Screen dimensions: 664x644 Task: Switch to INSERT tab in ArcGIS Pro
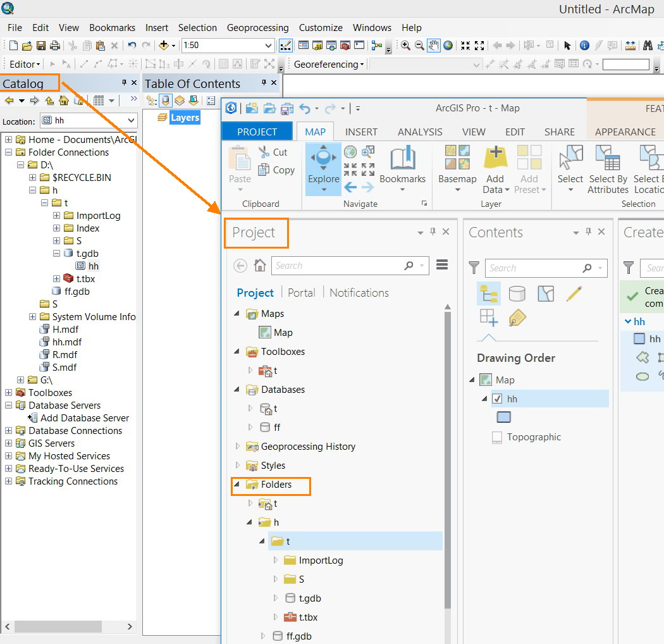tap(361, 132)
